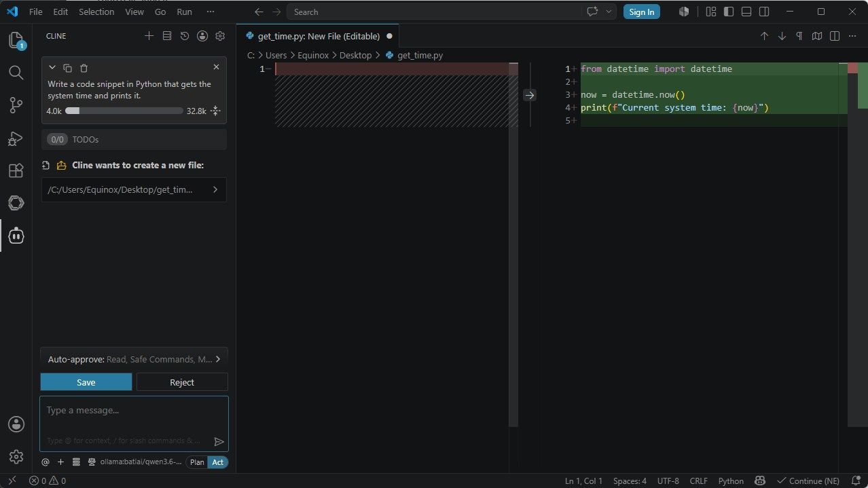Open the Explorer view in activity bar

click(16, 41)
